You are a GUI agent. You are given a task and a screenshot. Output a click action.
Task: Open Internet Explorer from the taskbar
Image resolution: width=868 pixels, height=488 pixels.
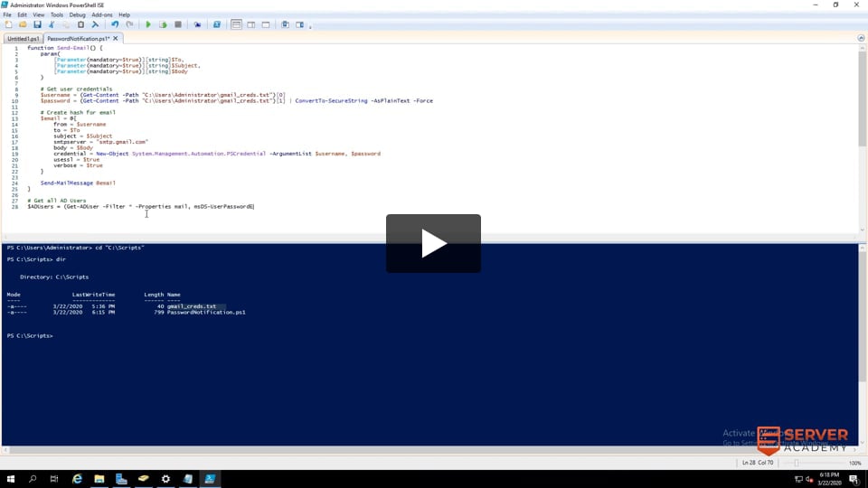[77, 478]
